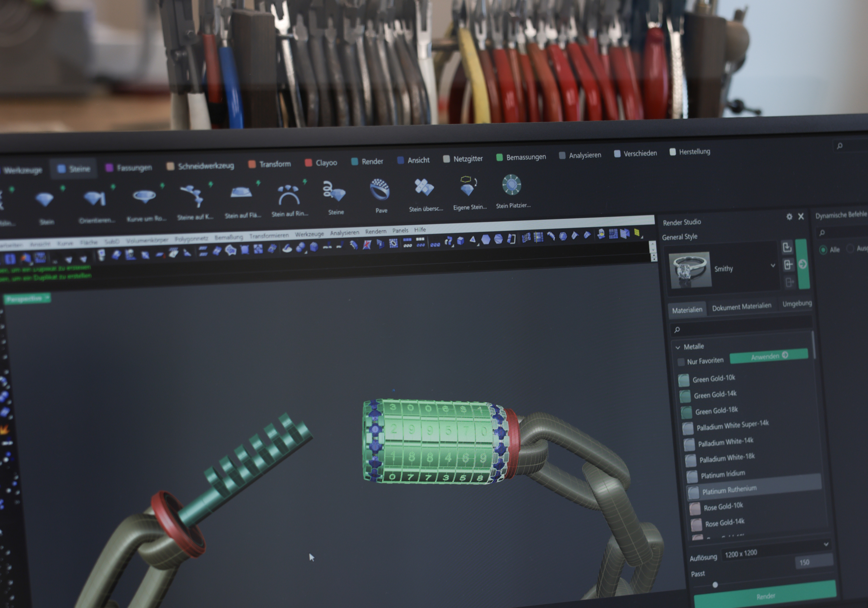
Task: Click the Passt slider handle
Action: [x=715, y=585]
